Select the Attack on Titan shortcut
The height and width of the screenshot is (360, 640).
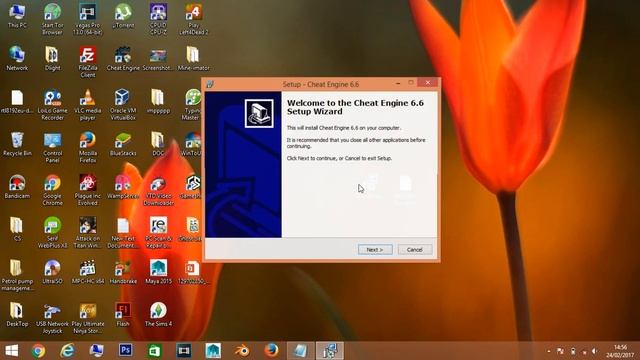(x=87, y=233)
